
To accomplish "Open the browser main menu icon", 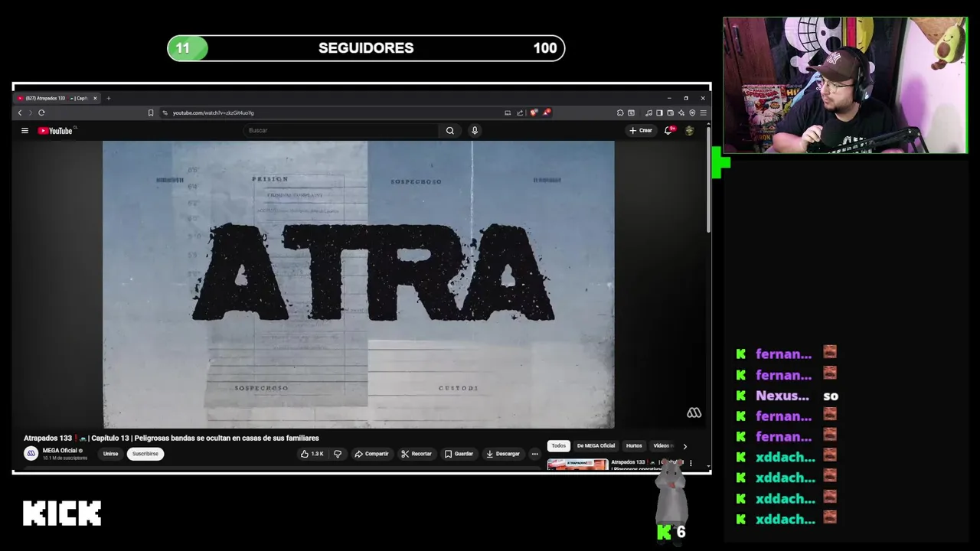I will (703, 113).
